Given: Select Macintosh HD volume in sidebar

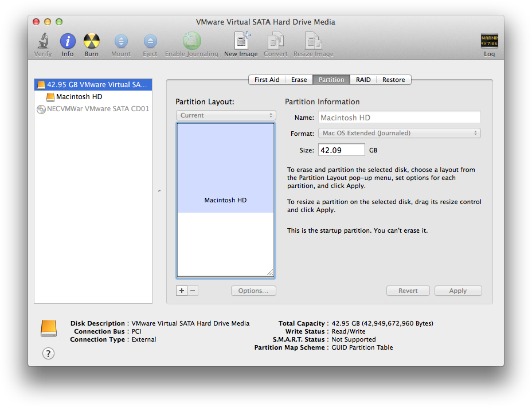Looking at the screenshot, I should (x=79, y=97).
